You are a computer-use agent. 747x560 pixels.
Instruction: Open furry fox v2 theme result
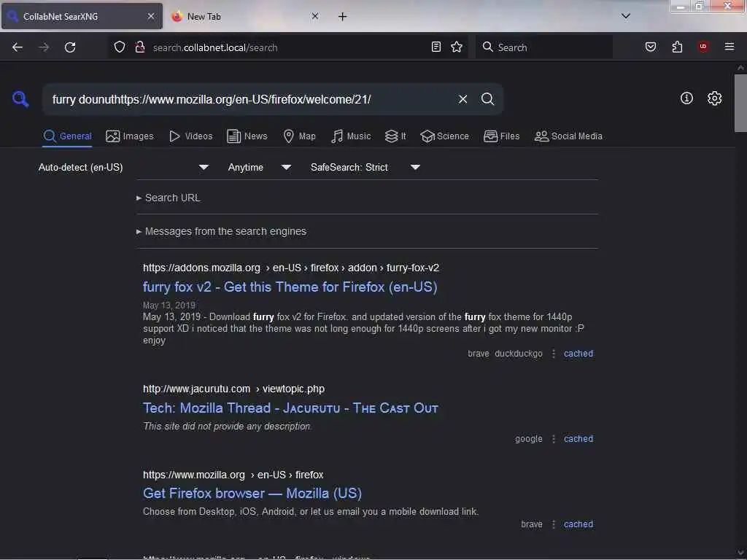(290, 287)
